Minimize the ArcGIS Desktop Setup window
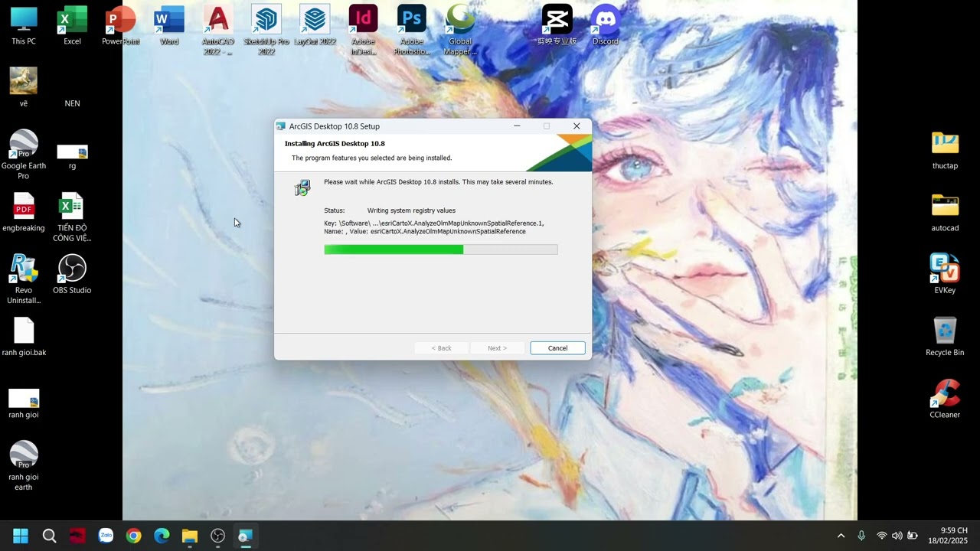This screenshot has width=980, height=551. tap(517, 126)
